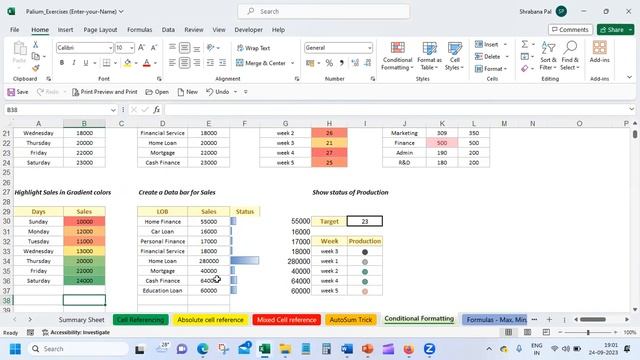Open the Cell Referencing sheet

tap(141, 320)
